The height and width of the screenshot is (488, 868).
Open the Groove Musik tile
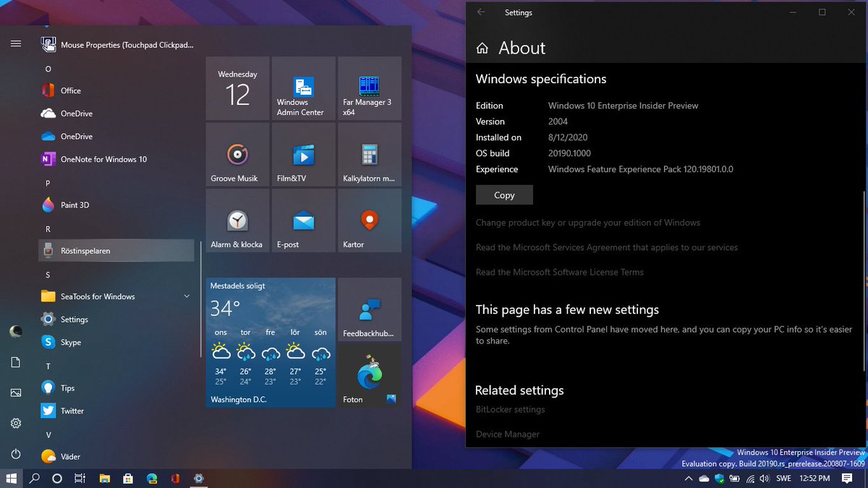point(237,155)
